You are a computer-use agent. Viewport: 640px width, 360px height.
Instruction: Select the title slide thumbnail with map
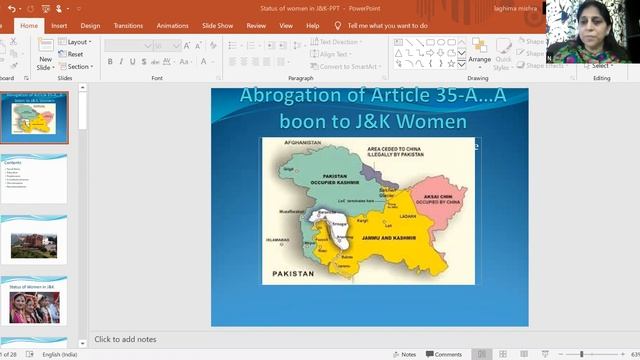(x=34, y=118)
